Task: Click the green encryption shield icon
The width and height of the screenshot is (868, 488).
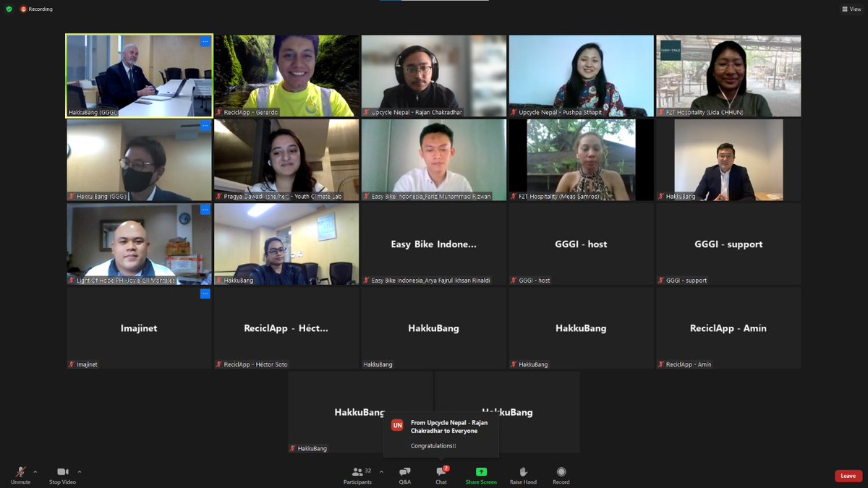Action: pyautogui.click(x=9, y=9)
